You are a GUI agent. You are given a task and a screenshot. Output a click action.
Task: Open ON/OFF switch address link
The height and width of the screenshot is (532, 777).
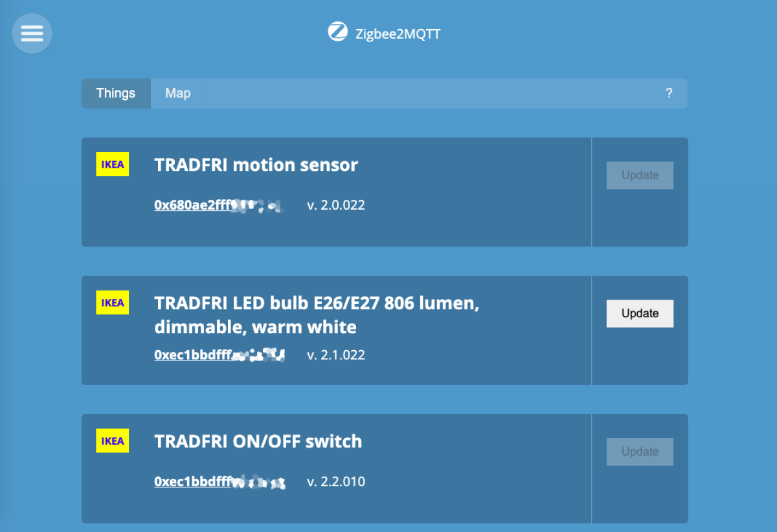click(220, 482)
